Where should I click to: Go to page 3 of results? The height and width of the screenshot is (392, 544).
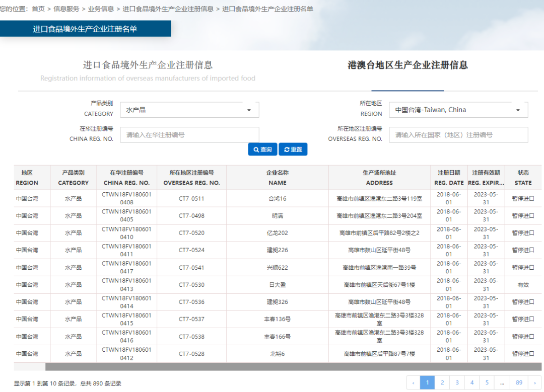coord(457,383)
